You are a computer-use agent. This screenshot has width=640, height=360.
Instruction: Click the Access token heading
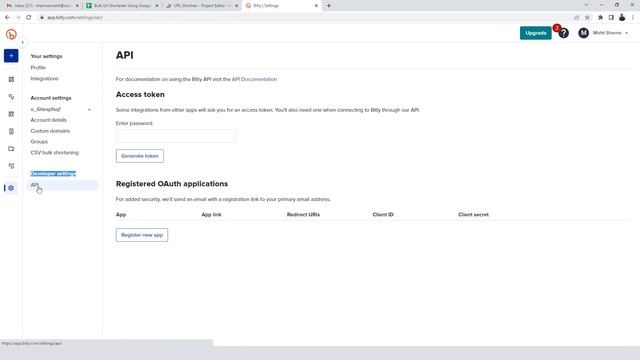tap(140, 94)
